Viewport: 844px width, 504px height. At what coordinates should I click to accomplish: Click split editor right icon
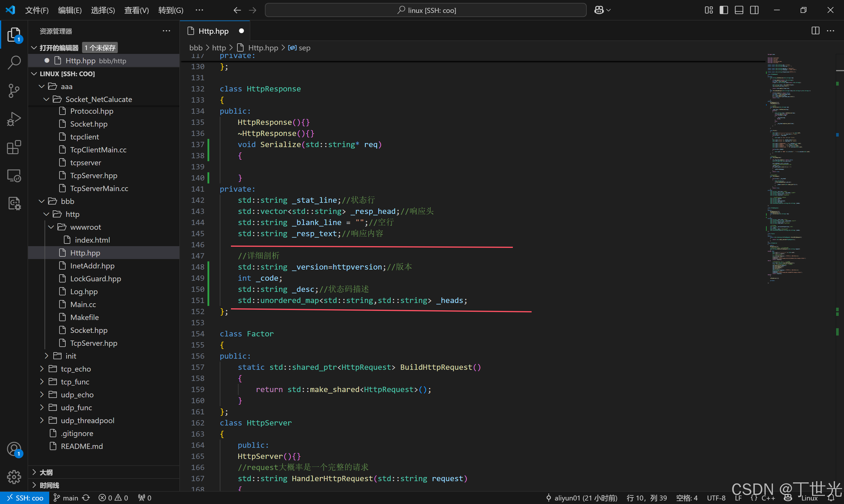point(815,31)
